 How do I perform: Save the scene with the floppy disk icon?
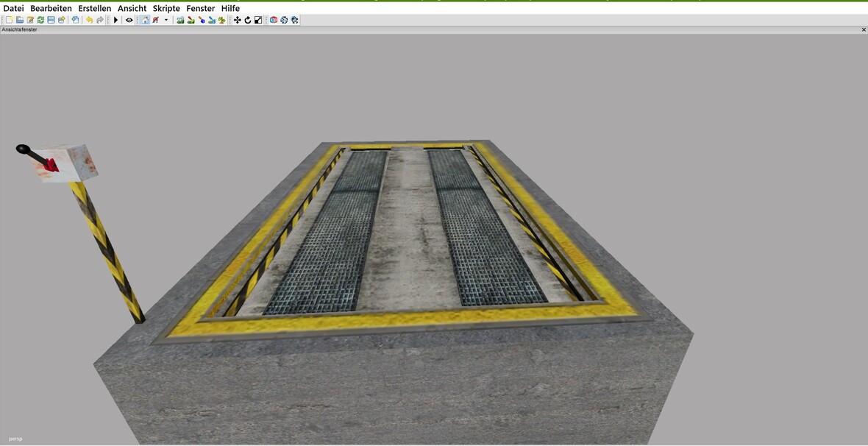point(51,20)
